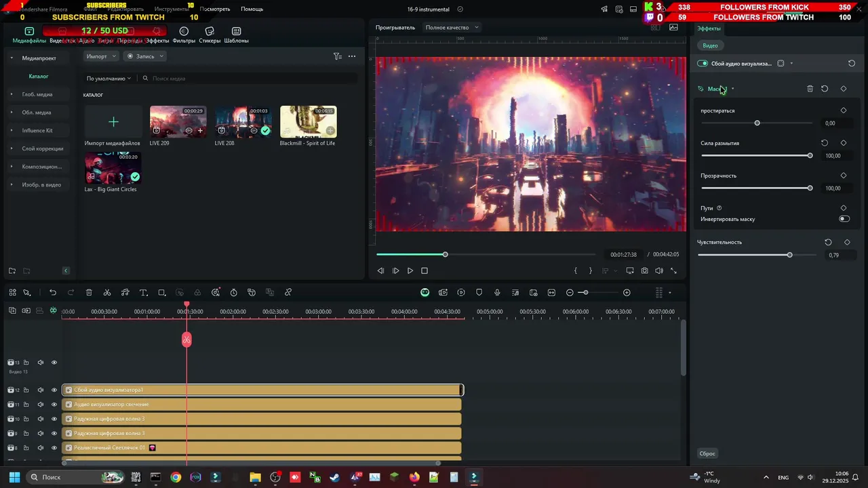This screenshot has width=868, height=488.
Task: Click the undo arrow in timeline toolbar
Action: (53, 293)
